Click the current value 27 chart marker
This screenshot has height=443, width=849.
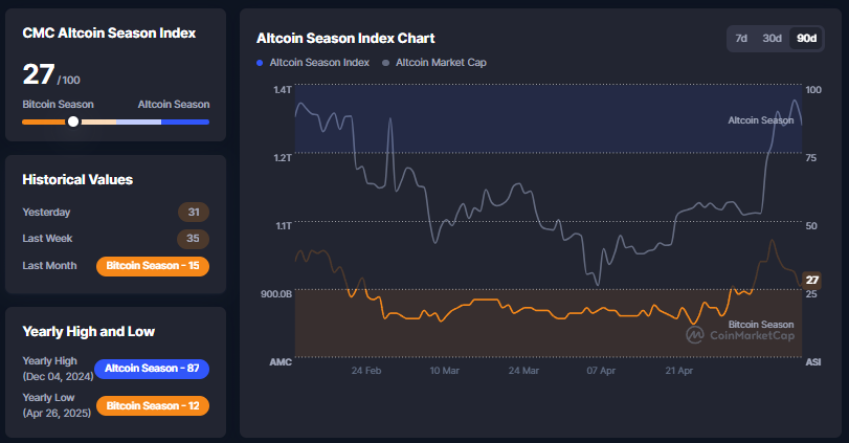(812, 279)
